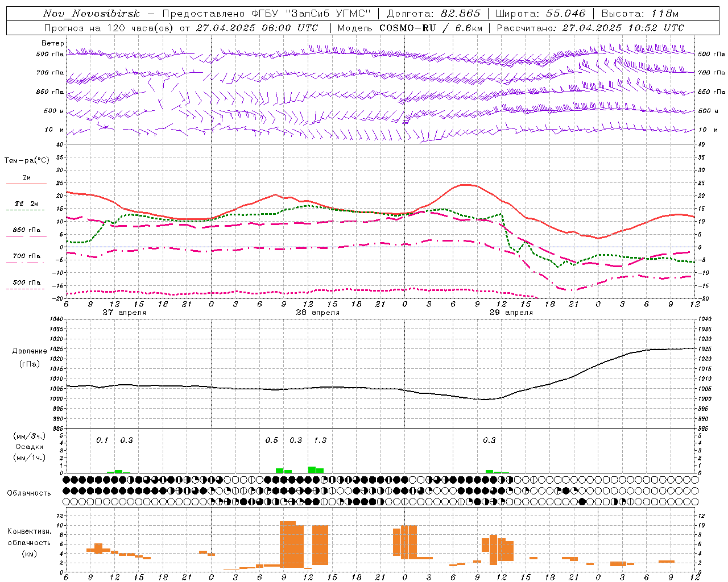Viewport: 728px width, 582px height.
Task: Click the red solid line sample under 2м
Action: tap(26, 184)
